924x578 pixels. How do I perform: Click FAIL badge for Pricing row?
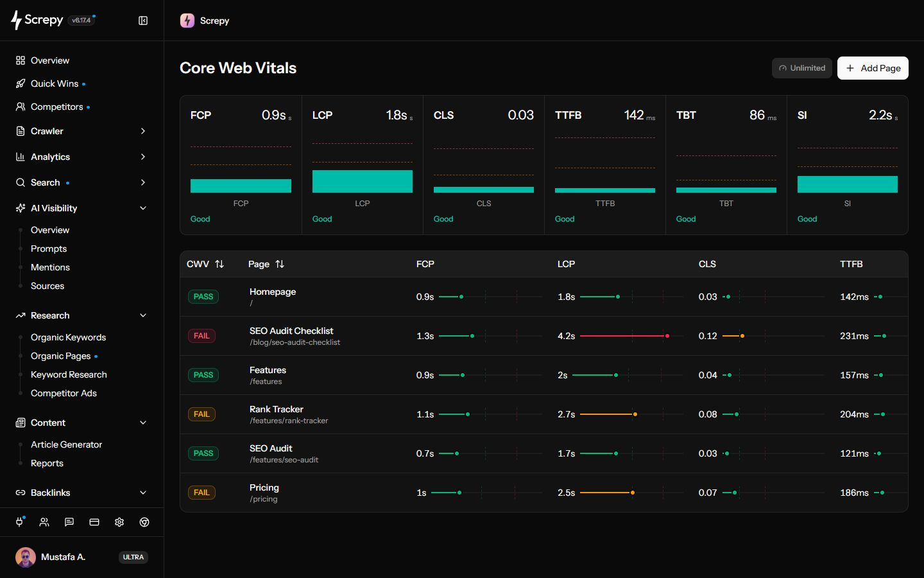point(201,493)
